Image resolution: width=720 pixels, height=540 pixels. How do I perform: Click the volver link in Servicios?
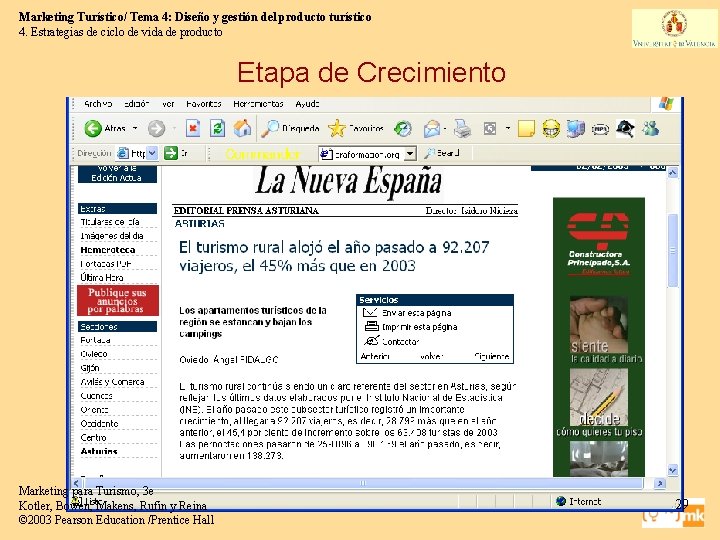[431, 356]
